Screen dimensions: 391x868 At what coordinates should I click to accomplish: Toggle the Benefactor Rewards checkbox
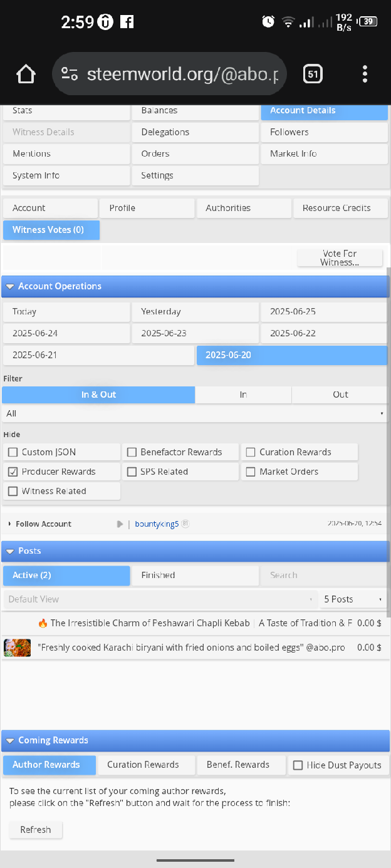[132, 452]
